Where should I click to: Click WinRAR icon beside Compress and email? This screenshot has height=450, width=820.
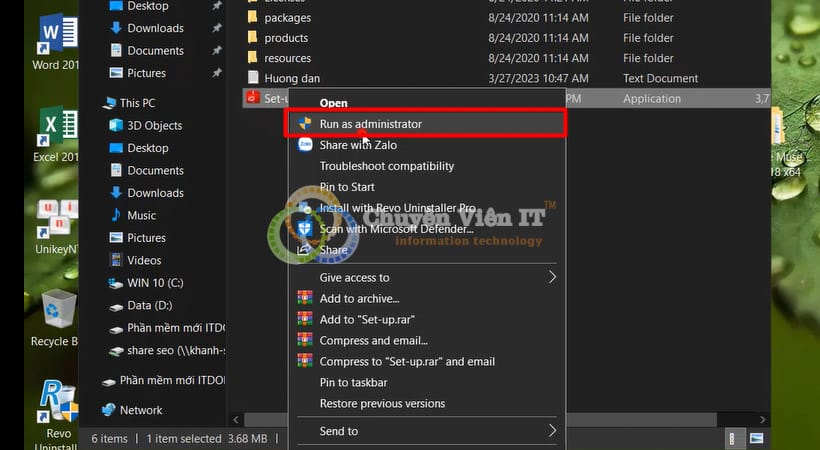click(305, 340)
